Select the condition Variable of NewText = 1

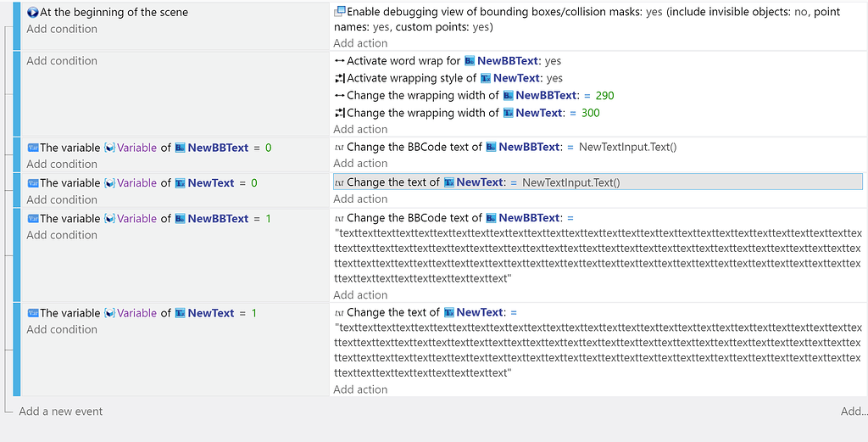click(x=142, y=313)
